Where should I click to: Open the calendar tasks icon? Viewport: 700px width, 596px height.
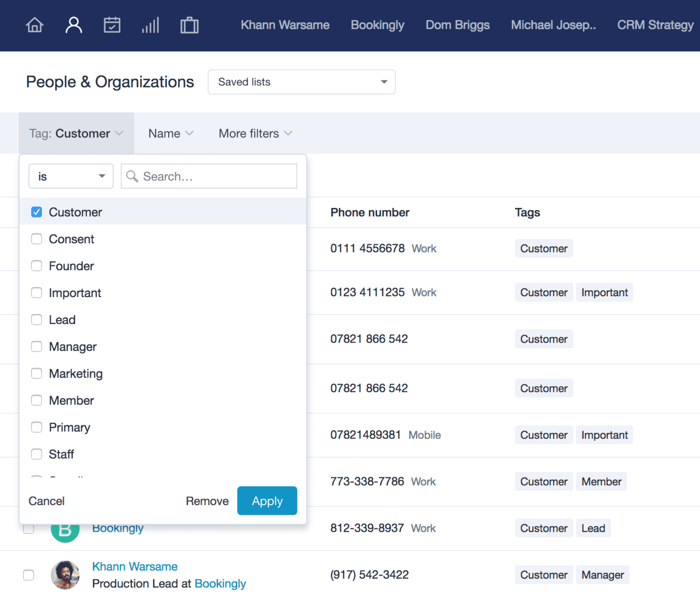point(112,25)
